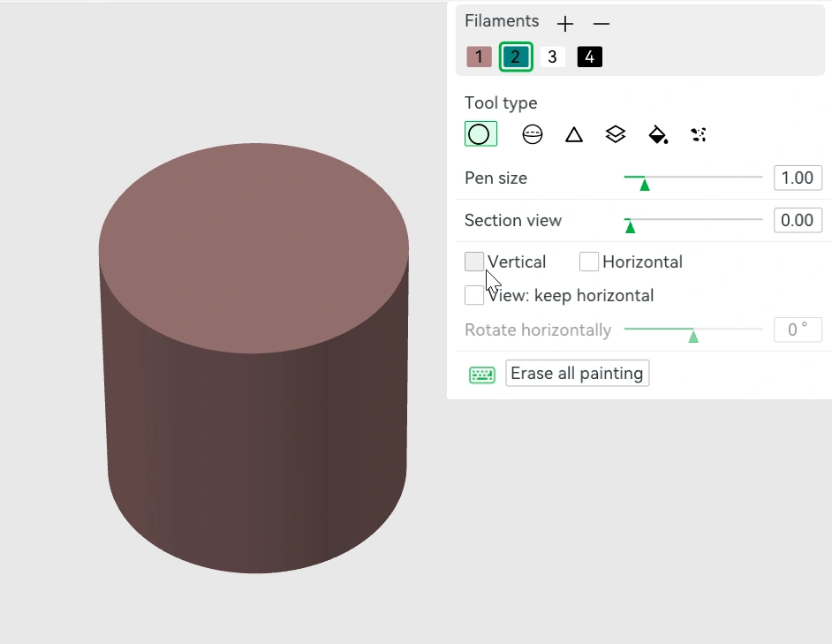
Task: Click the Pen size label
Action: (x=496, y=178)
